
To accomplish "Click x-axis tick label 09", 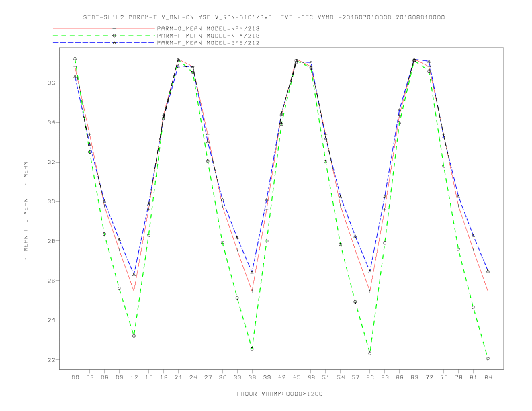I will click(x=119, y=377).
